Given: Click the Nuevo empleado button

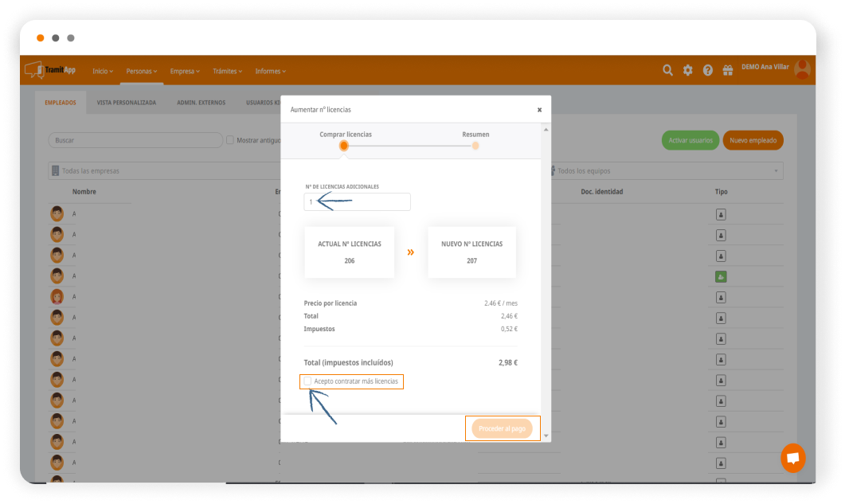Looking at the screenshot, I should click(x=753, y=140).
